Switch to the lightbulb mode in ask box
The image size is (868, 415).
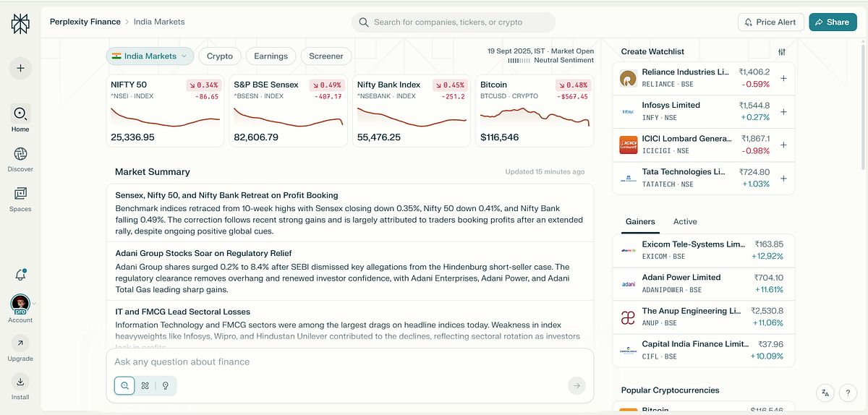point(166,386)
